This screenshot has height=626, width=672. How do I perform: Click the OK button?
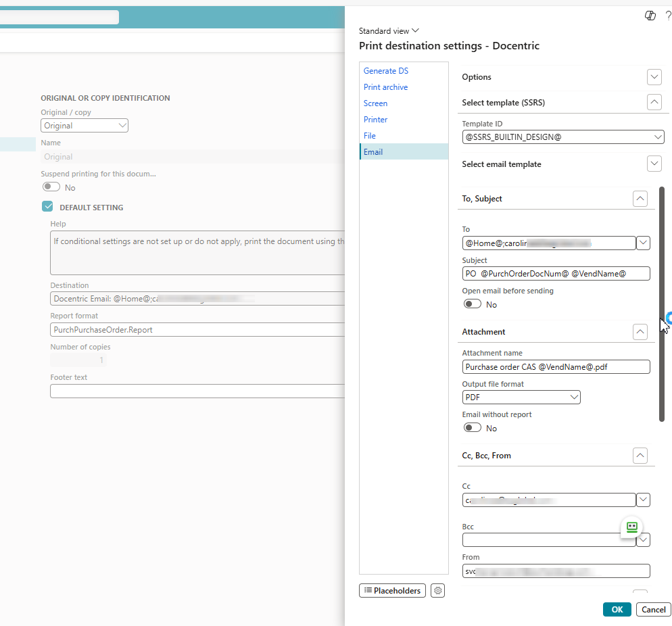point(617,609)
